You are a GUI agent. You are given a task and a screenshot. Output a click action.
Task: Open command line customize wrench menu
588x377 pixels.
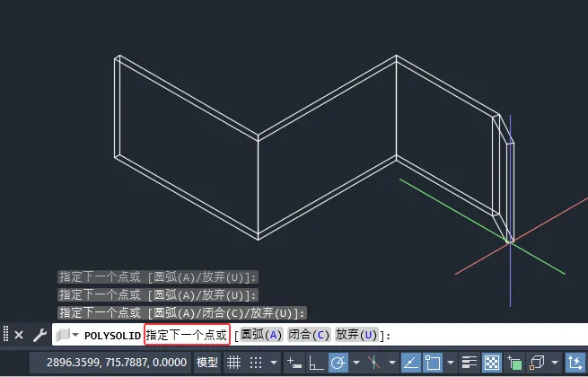click(39, 335)
